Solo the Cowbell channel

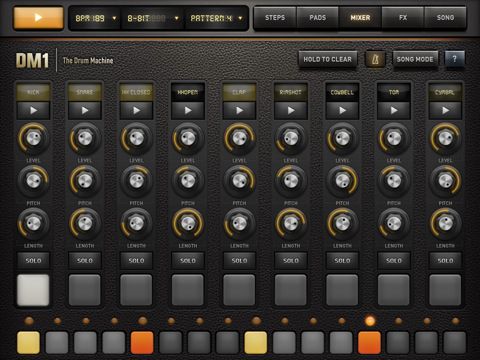click(342, 260)
